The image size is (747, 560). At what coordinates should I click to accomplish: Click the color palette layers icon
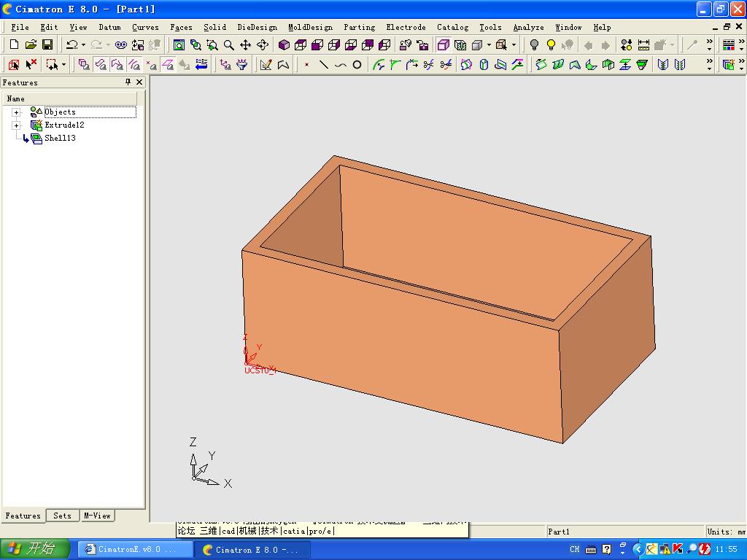pos(729,44)
